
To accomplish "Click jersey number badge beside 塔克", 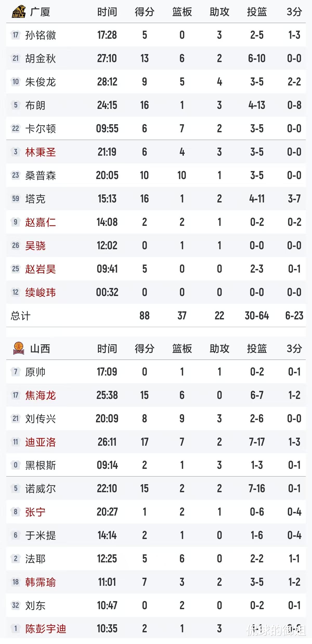I will pyautogui.click(x=16, y=199).
